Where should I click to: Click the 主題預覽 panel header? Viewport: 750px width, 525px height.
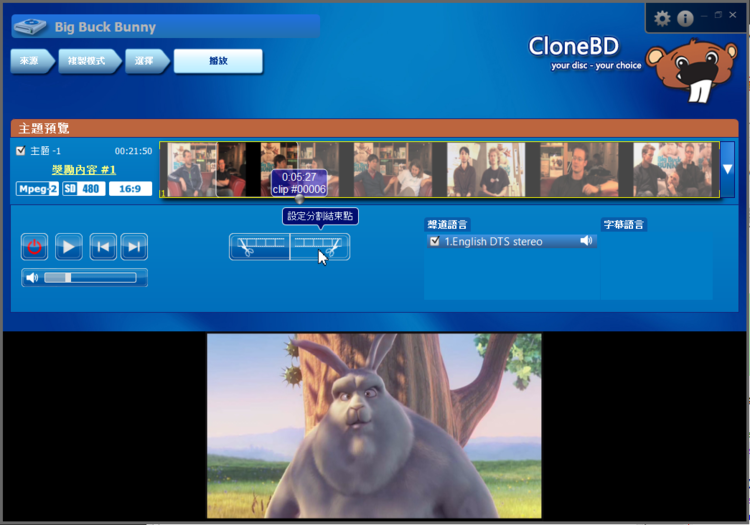click(x=375, y=128)
